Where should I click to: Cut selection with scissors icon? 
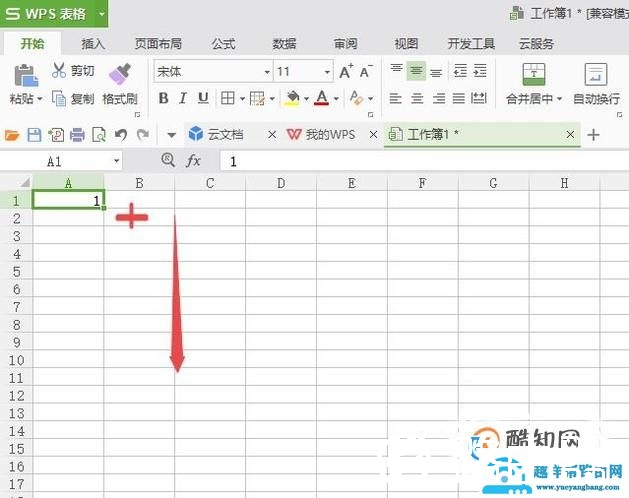click(59, 70)
